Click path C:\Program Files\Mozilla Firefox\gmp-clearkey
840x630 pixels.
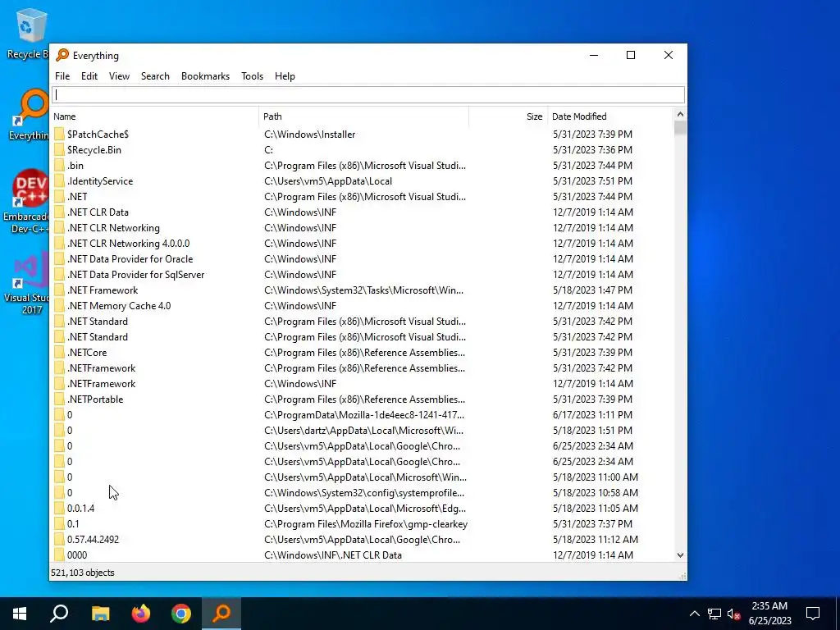pos(365,524)
